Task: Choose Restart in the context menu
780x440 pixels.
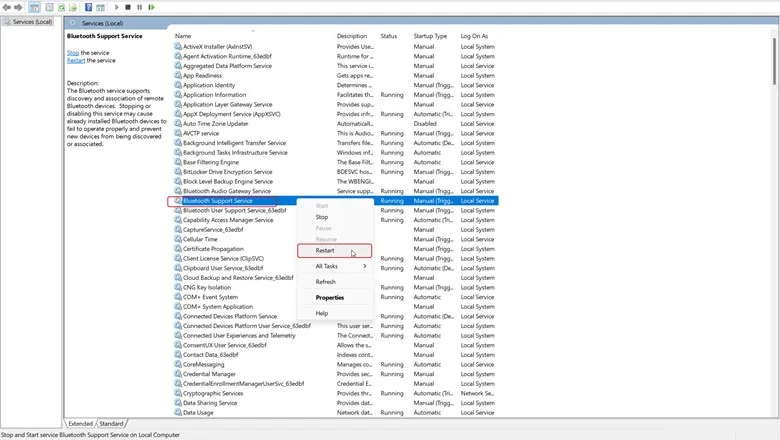Action: 335,251
